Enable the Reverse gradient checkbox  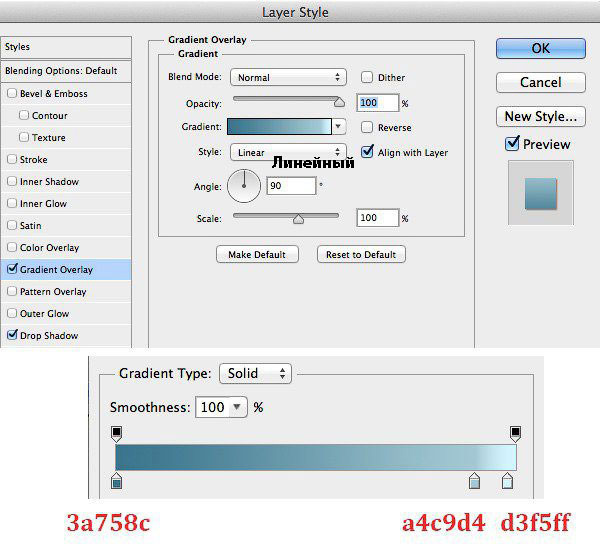pyautogui.click(x=367, y=127)
